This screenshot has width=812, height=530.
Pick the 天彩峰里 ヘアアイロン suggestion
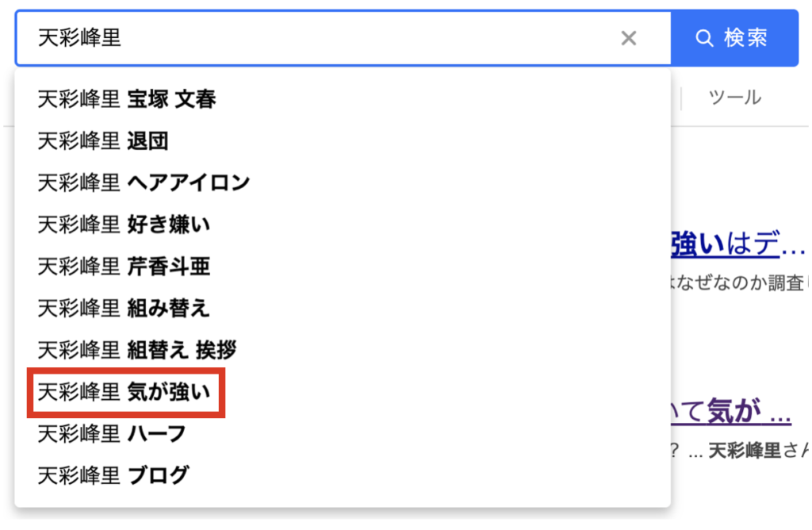tap(343, 183)
